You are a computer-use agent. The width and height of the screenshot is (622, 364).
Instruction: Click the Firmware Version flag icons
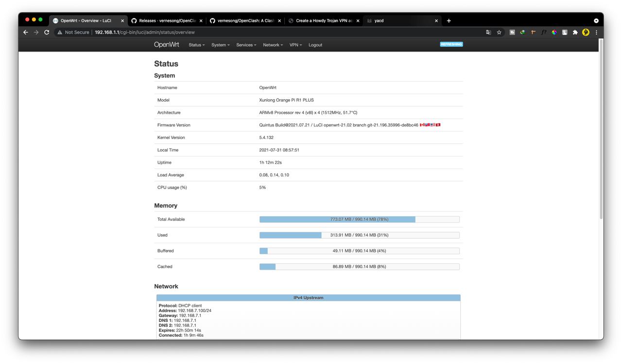tap(430, 125)
